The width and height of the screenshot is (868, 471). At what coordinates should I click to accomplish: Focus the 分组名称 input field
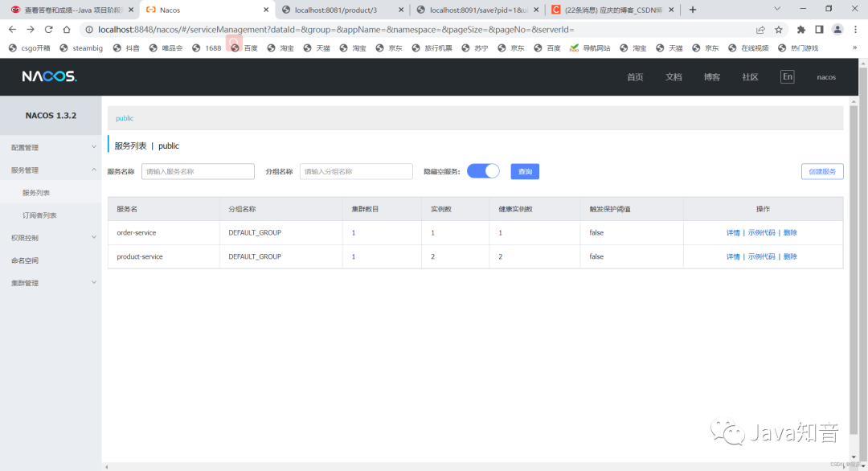tap(356, 171)
